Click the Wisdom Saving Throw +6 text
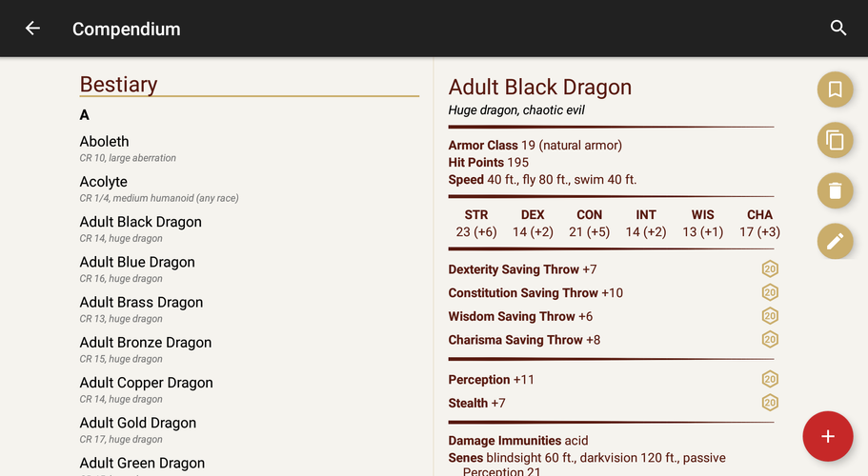Viewport: 868px width, 476px height. pos(520,316)
